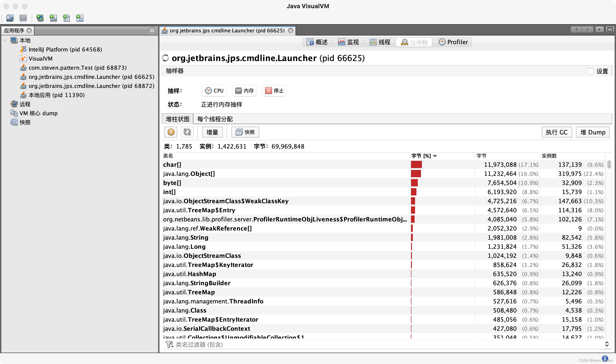The image size is (616, 364).
Task: Close the Launcher pid 66625 editor tab
Action: coord(291,31)
